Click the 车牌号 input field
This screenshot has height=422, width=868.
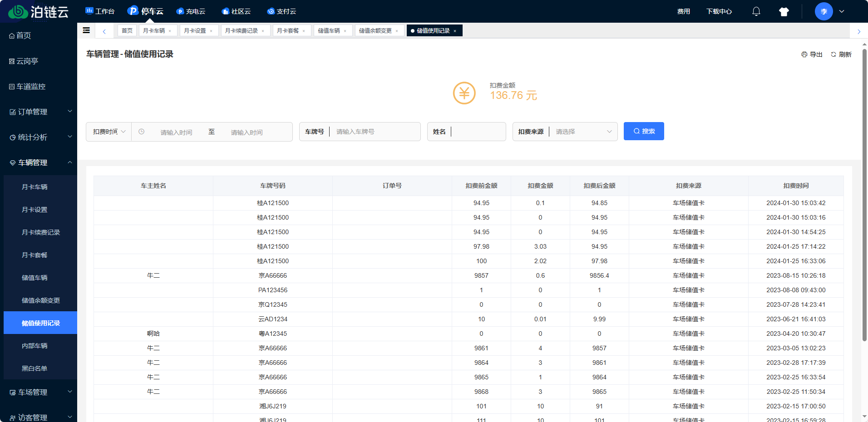pos(375,132)
